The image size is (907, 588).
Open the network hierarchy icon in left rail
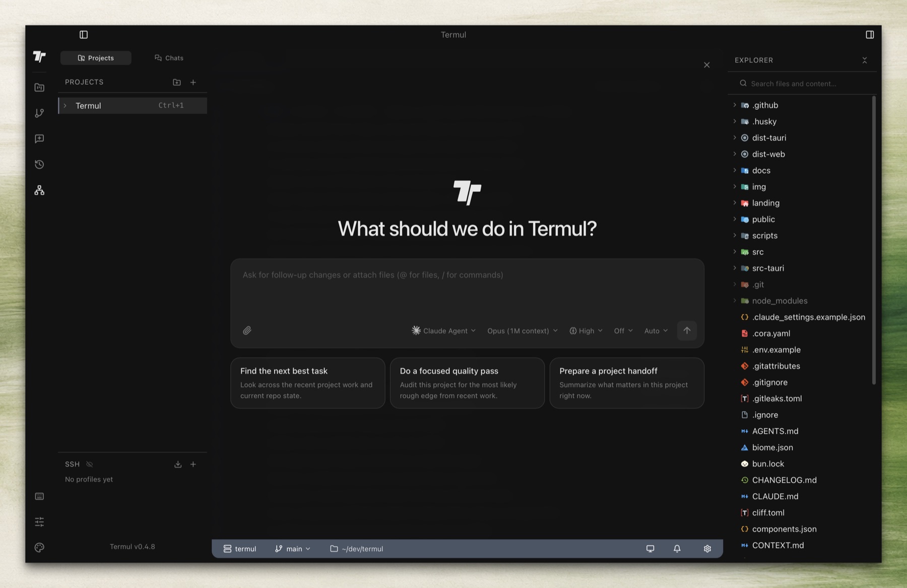point(39,190)
